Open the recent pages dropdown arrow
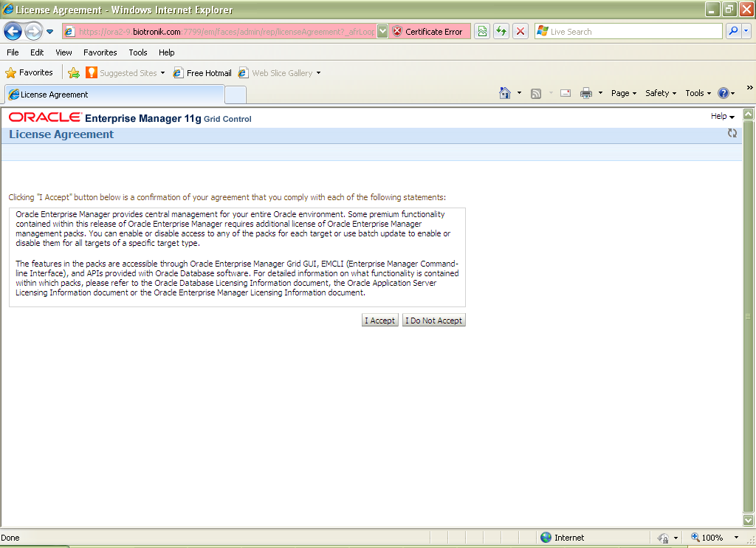 (49, 32)
